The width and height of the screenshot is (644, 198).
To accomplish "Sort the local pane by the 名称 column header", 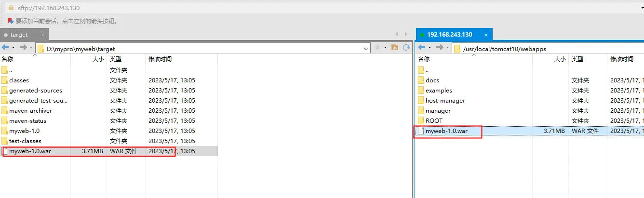I will point(35,59).
